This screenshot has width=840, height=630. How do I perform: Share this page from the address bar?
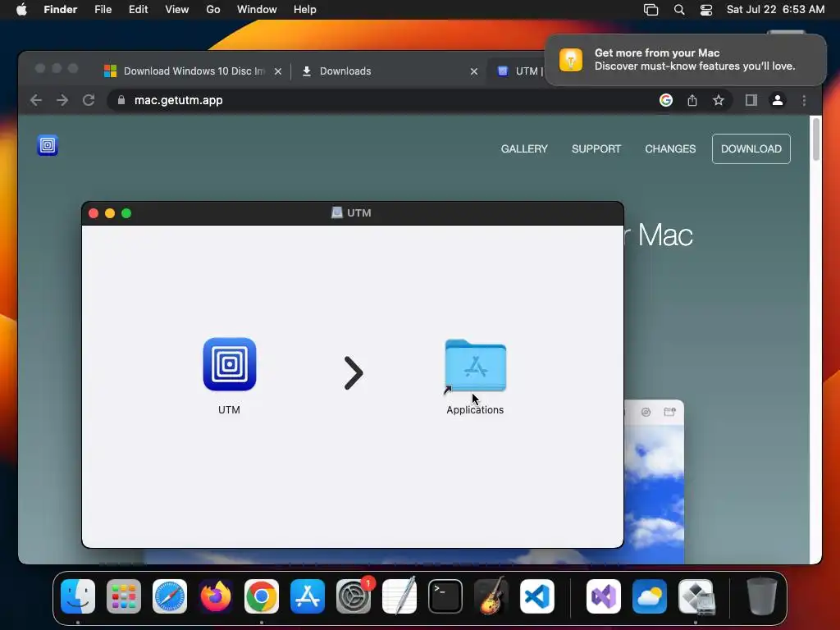point(692,100)
